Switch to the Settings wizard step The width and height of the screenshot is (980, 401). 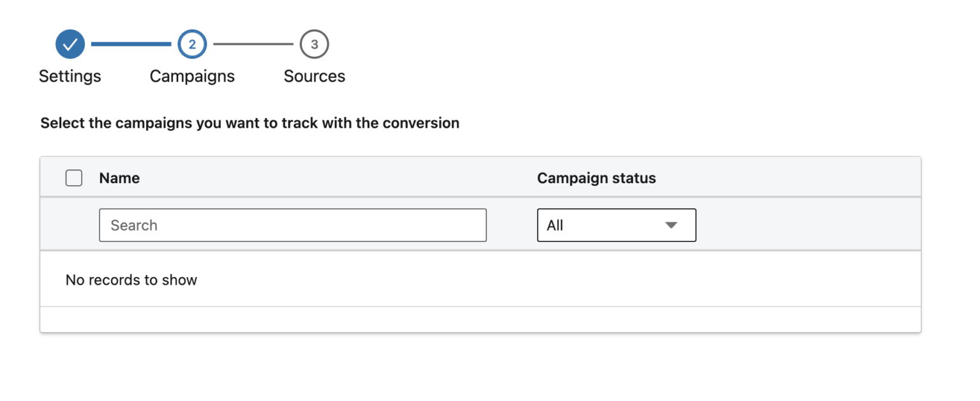pos(70,75)
